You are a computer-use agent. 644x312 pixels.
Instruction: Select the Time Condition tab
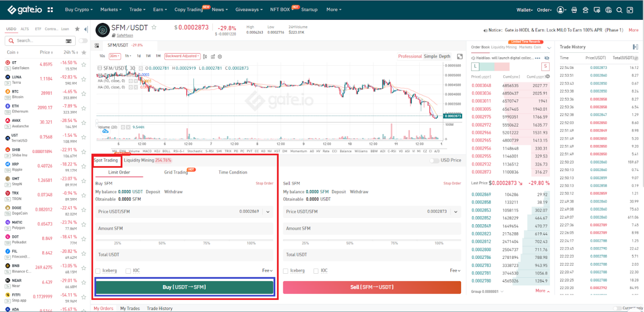pos(233,172)
